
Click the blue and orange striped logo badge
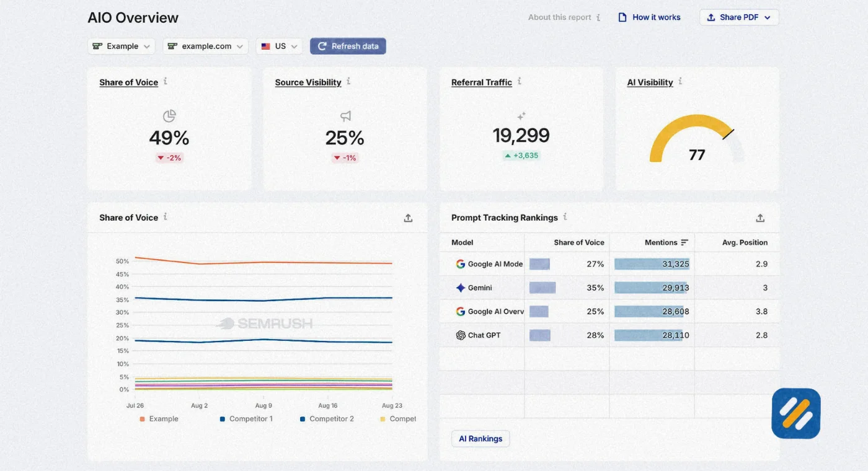pyautogui.click(x=796, y=413)
